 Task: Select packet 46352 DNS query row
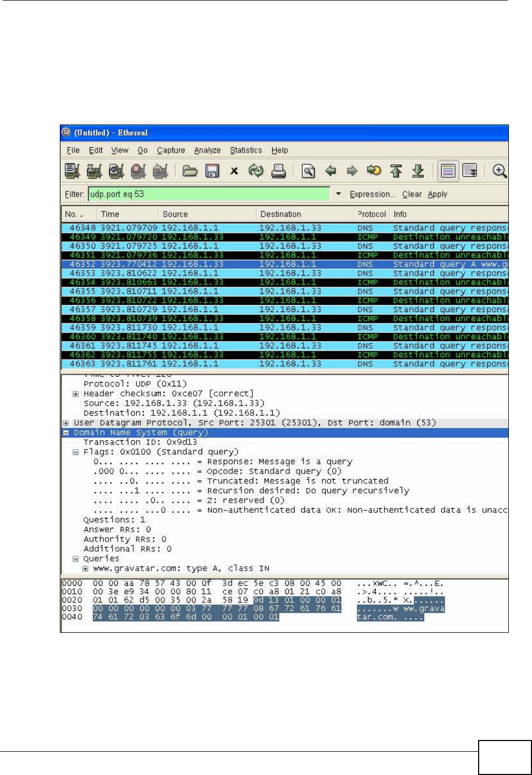point(285,264)
